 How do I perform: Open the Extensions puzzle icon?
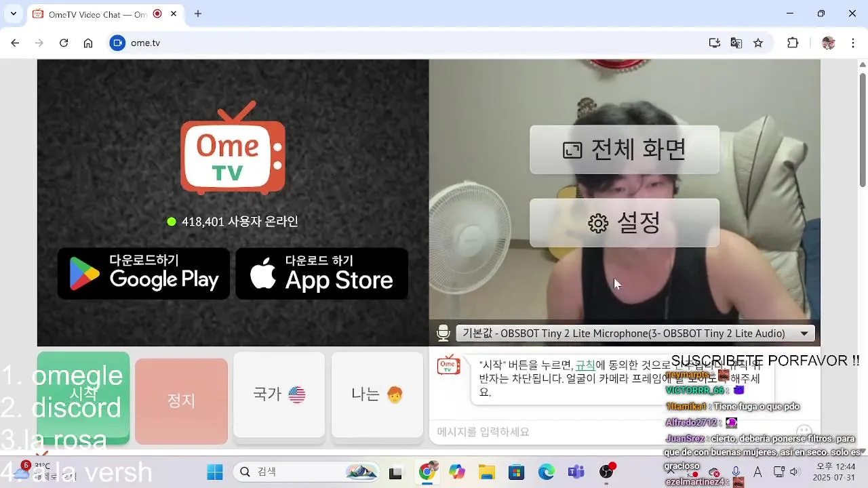point(793,43)
